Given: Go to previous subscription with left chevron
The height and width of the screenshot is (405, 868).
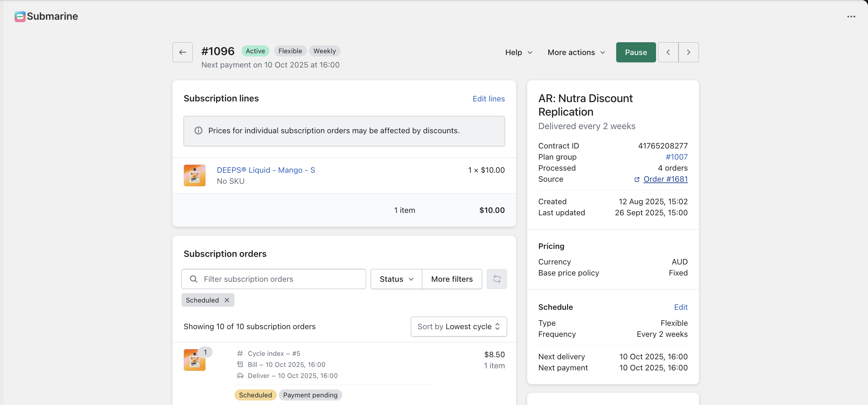Looking at the screenshot, I should tap(668, 52).
